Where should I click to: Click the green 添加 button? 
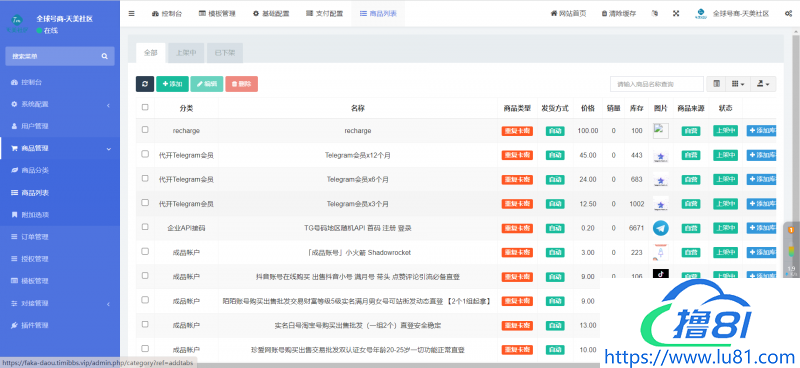tap(172, 84)
